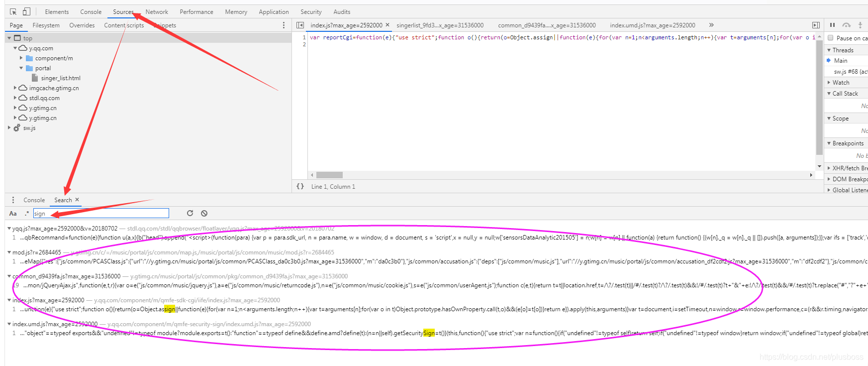Click the stdl.qq.com cloud icon
The image size is (868, 366).
tap(23, 98)
